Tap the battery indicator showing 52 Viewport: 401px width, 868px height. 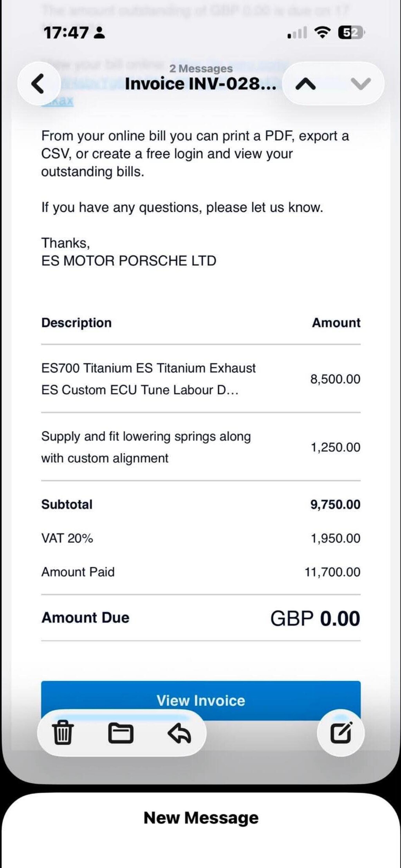pyautogui.click(x=351, y=33)
